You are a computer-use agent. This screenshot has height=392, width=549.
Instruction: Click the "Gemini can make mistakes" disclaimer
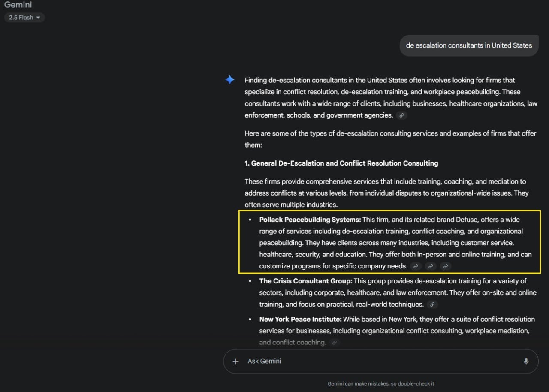[381, 383]
